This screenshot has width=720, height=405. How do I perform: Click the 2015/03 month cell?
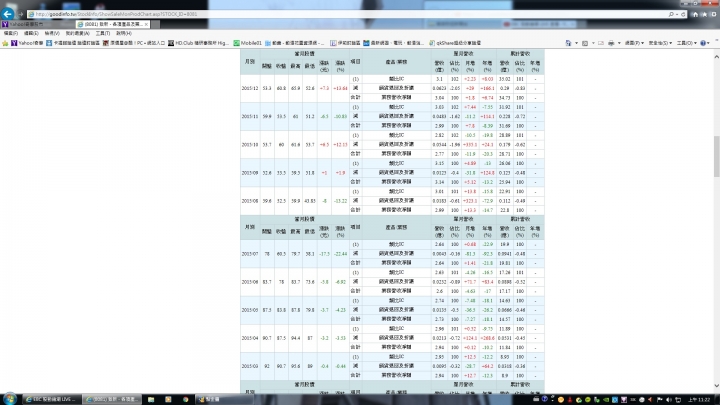click(x=249, y=366)
